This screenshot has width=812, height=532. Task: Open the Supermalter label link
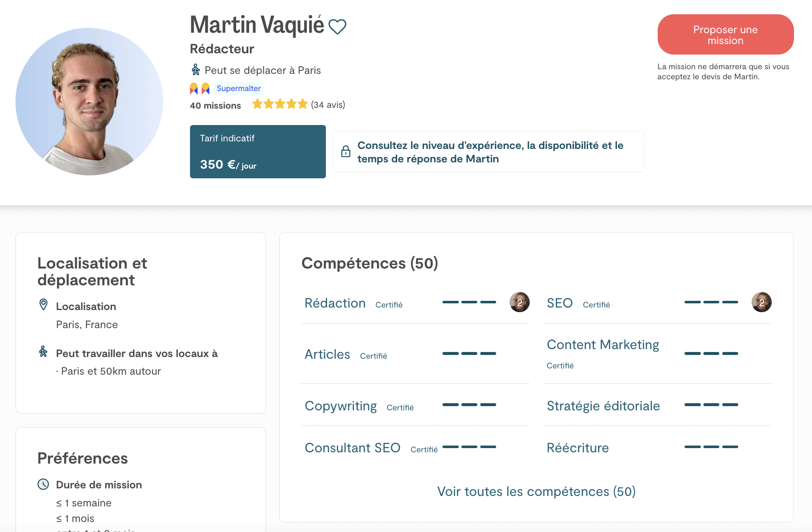(x=239, y=89)
